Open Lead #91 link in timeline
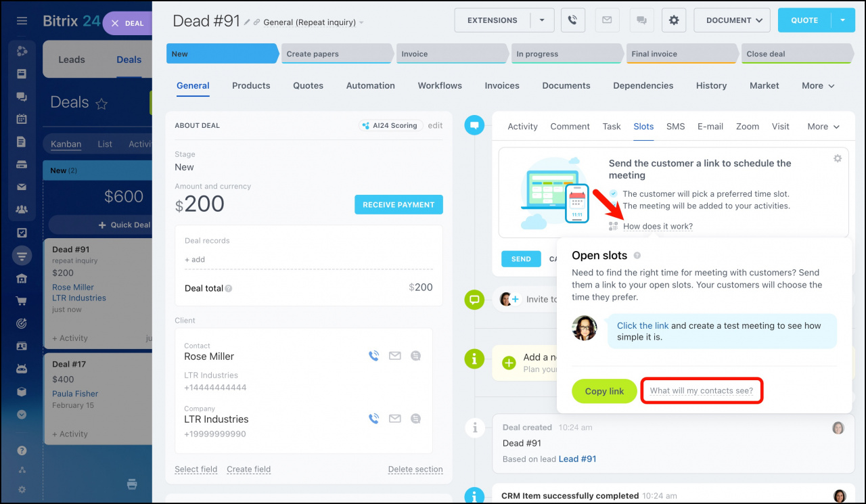866x504 pixels. [577, 459]
